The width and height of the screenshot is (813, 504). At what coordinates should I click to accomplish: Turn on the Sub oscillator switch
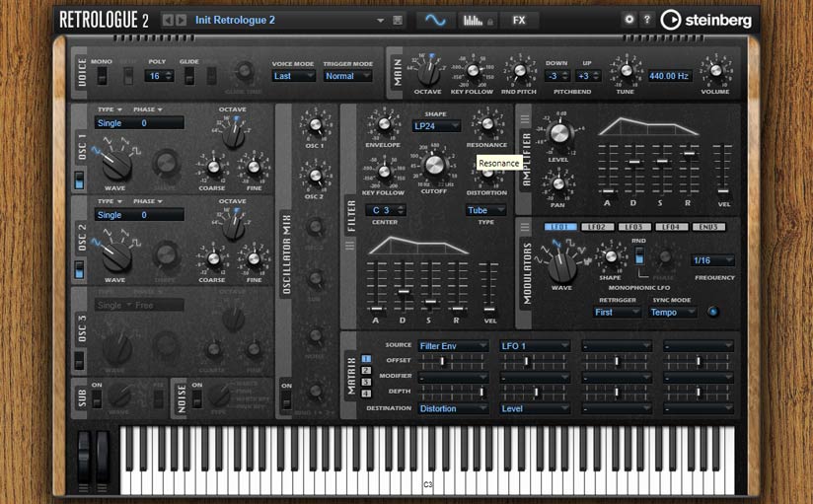97,398
